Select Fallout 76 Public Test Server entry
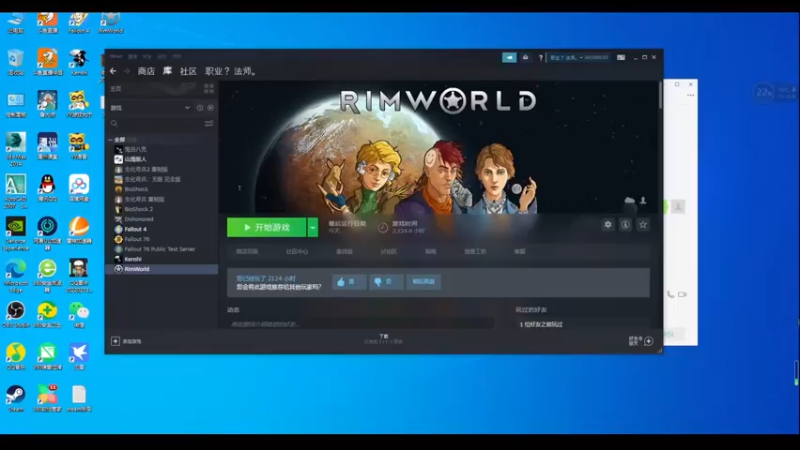The height and width of the screenshot is (450, 800). click(x=160, y=249)
